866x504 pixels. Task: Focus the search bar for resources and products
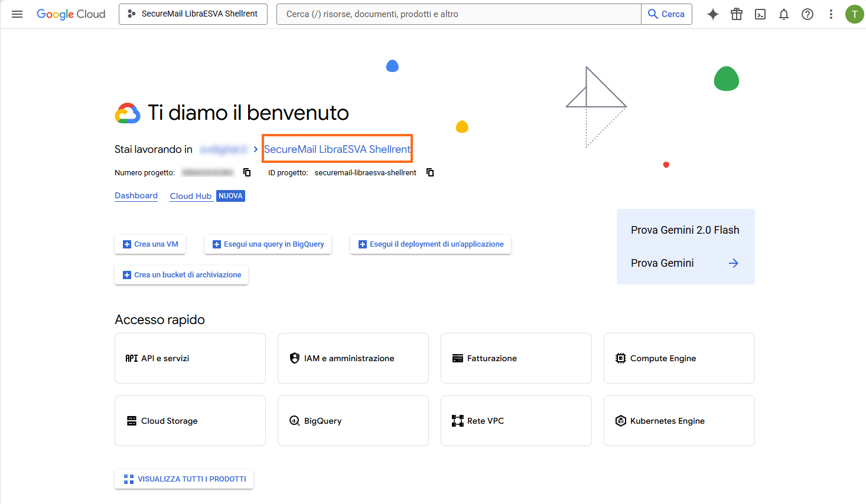click(458, 14)
